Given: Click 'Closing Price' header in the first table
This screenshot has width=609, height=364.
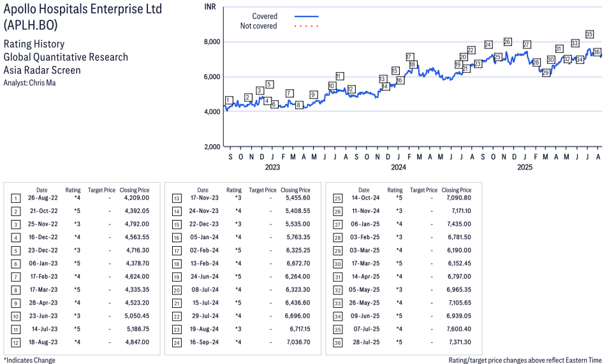Looking at the screenshot, I should 135,190.
